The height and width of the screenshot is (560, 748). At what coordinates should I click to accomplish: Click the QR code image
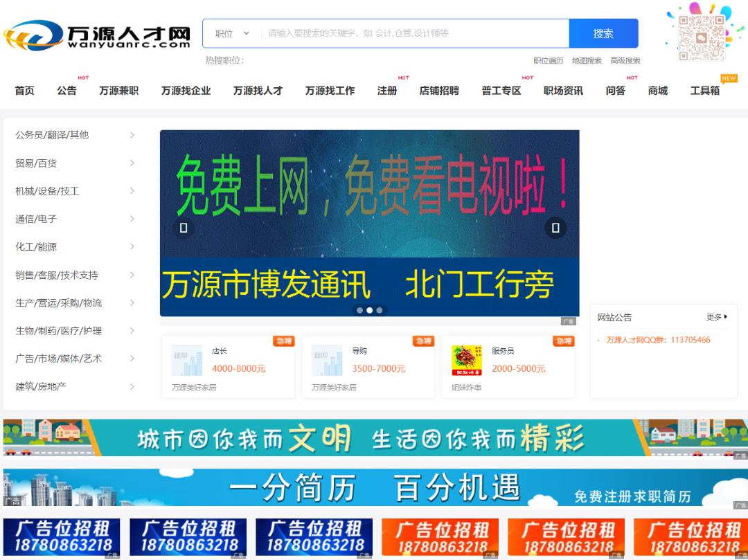coord(702,35)
